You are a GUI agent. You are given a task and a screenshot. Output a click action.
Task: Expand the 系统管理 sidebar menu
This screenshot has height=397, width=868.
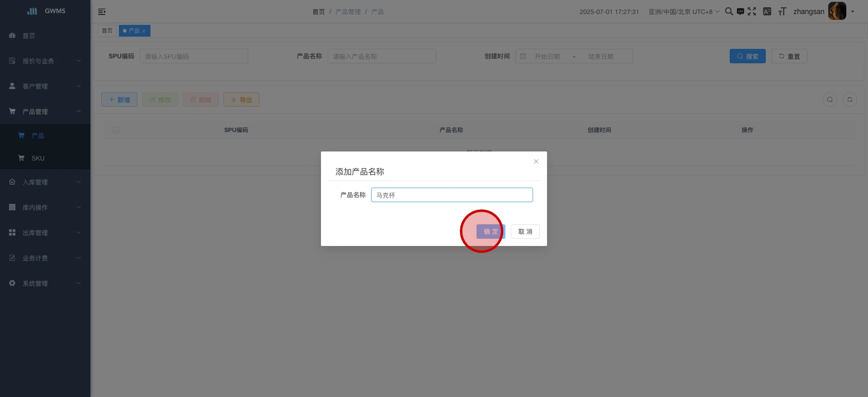(45, 284)
